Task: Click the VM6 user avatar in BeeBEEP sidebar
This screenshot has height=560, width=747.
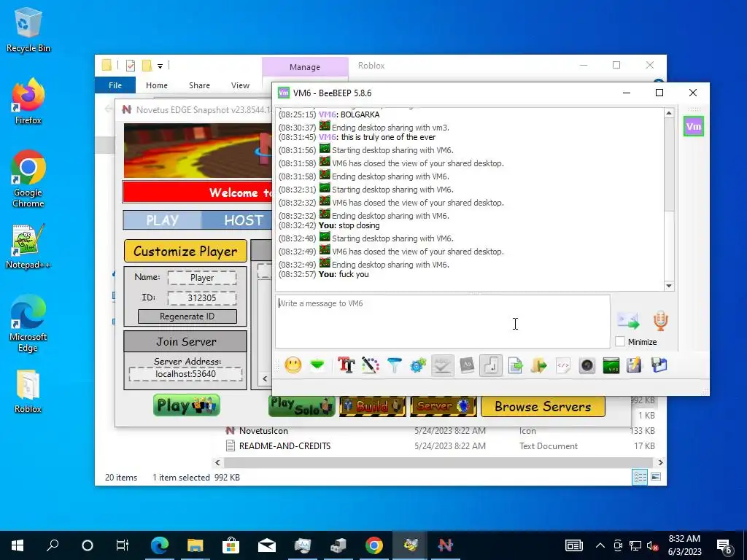Action: pyautogui.click(x=693, y=126)
